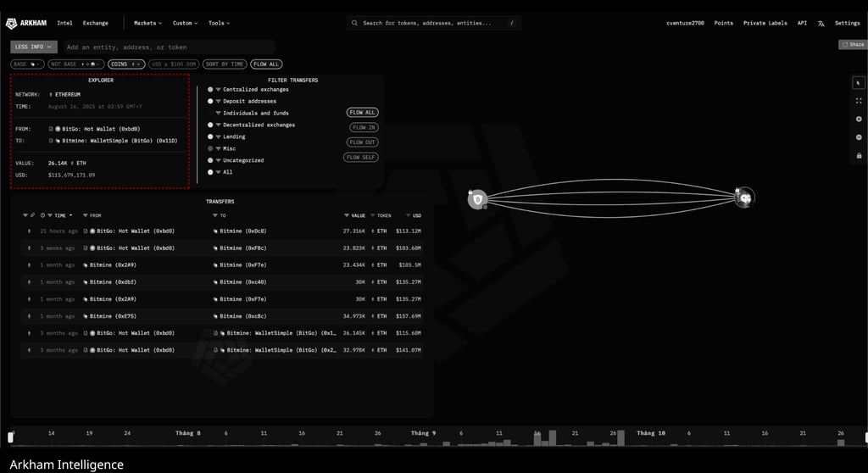Click the SORT BY TIME chip

225,64
